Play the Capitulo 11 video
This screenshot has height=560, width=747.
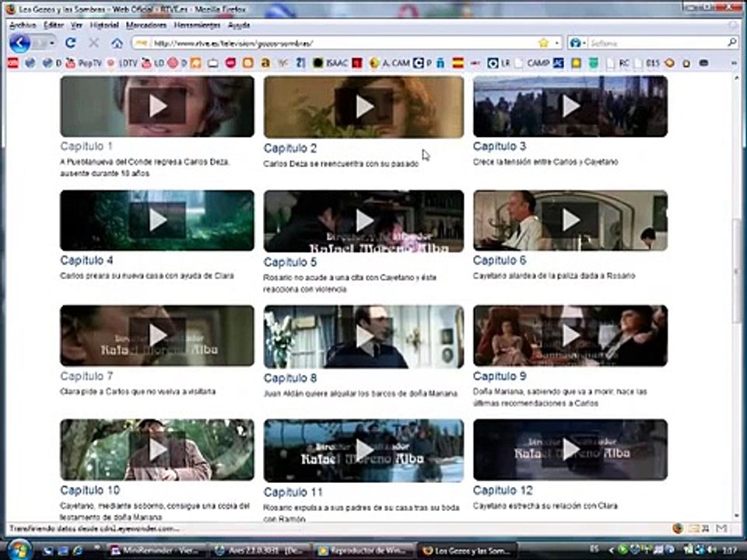coord(364,450)
